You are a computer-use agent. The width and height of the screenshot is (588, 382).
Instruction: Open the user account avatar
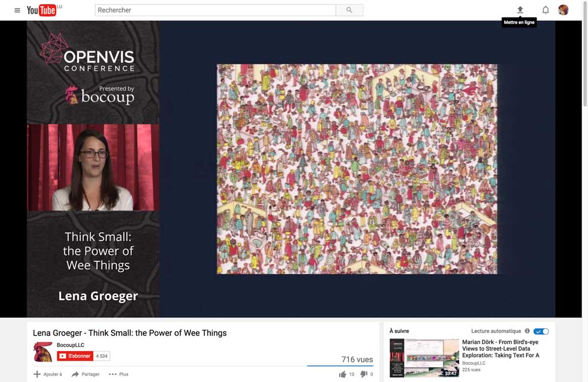click(563, 10)
